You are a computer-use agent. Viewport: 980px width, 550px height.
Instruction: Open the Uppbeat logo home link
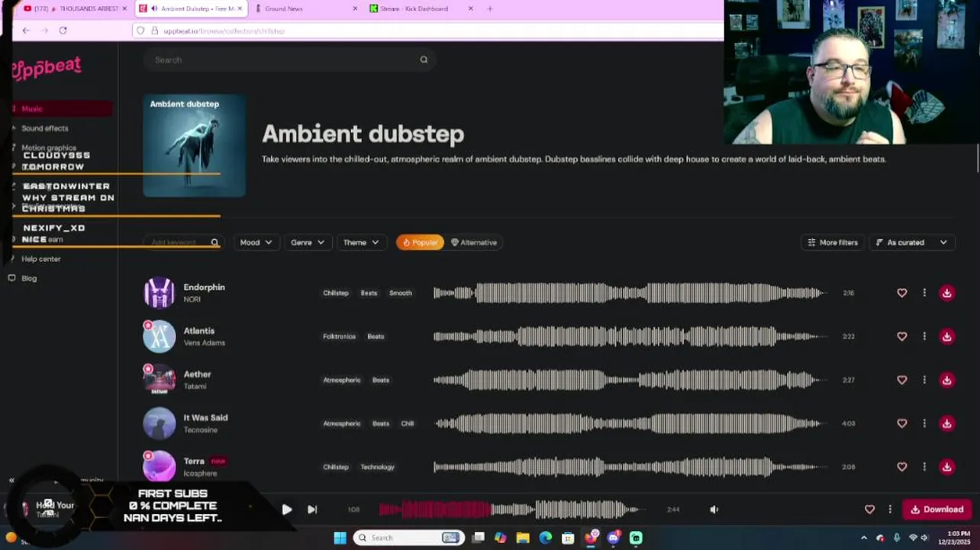tap(47, 68)
